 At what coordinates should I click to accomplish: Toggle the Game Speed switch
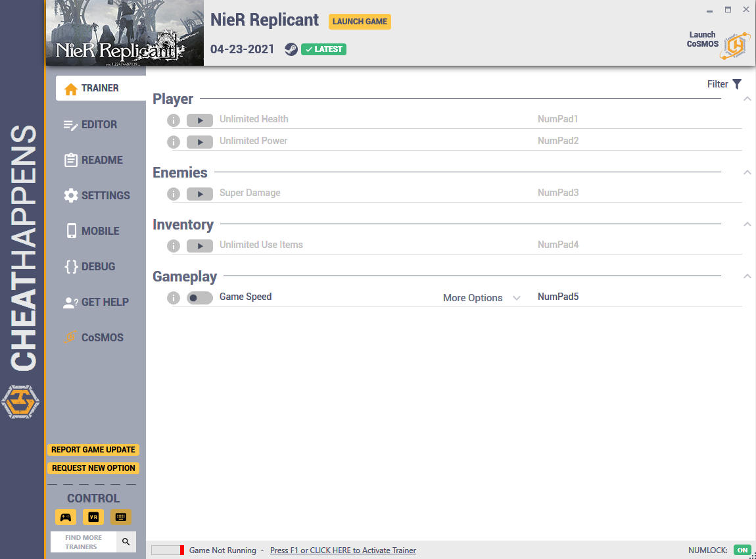tap(200, 298)
